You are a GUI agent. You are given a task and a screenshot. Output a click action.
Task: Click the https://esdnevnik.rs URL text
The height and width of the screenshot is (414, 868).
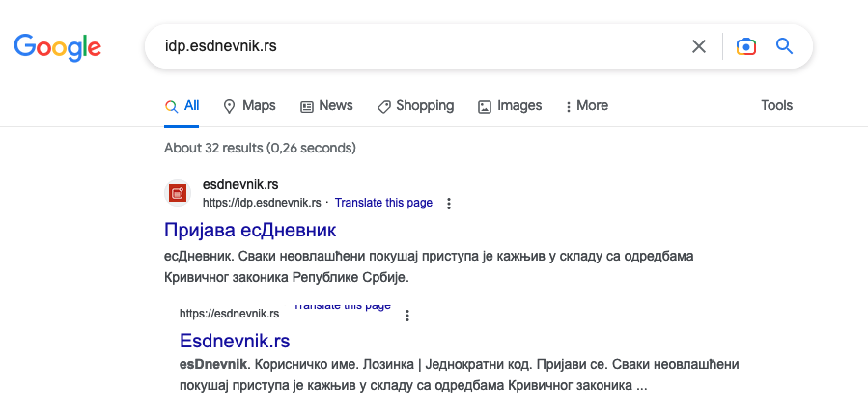coord(229,314)
